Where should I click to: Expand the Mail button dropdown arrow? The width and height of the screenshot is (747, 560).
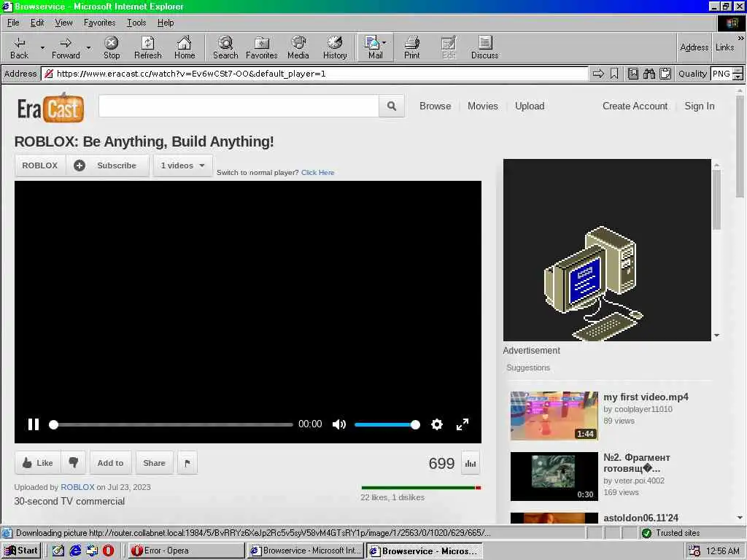pos(384,43)
